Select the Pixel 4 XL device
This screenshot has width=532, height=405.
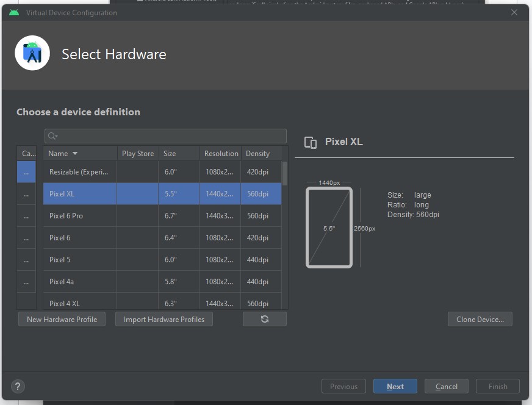162,301
